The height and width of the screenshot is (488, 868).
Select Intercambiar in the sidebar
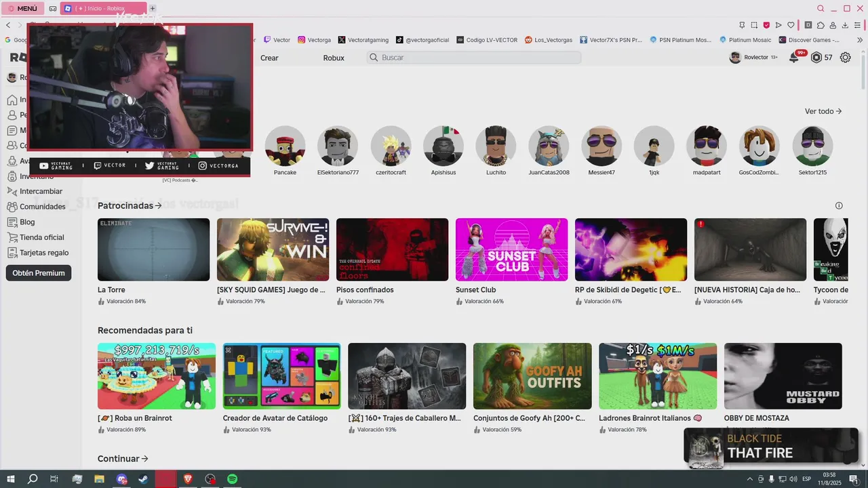pos(34,191)
